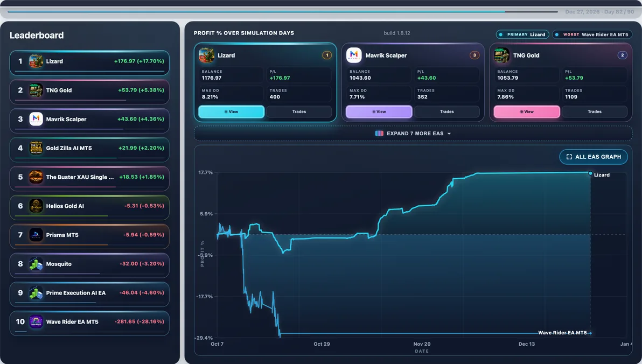Screen dimensions: 642x364
Task: Click the Dec 27, 2026 day counter
Action: (x=600, y=12)
